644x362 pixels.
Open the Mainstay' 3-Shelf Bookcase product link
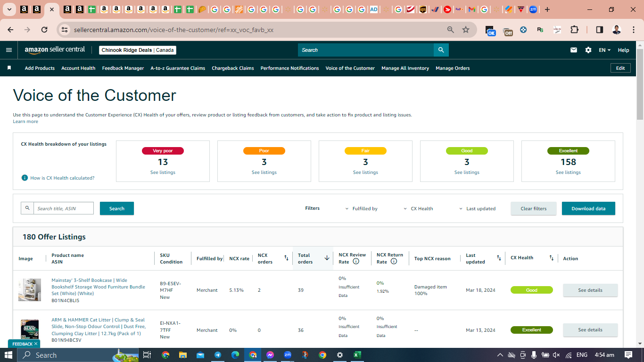(99, 287)
